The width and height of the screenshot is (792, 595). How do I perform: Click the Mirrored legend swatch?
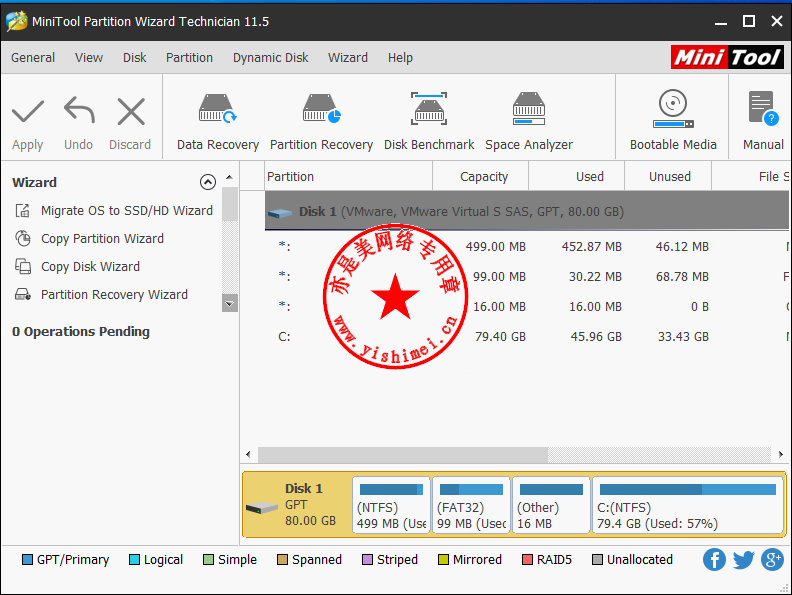point(443,560)
